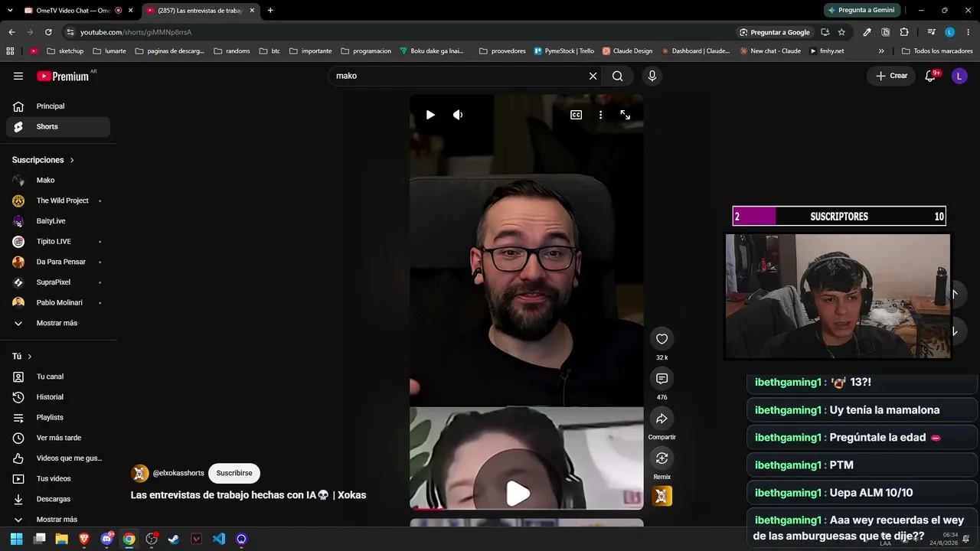Subscribe with the Suscribirse button
Viewport: 980px width, 551px height.
pos(234,473)
